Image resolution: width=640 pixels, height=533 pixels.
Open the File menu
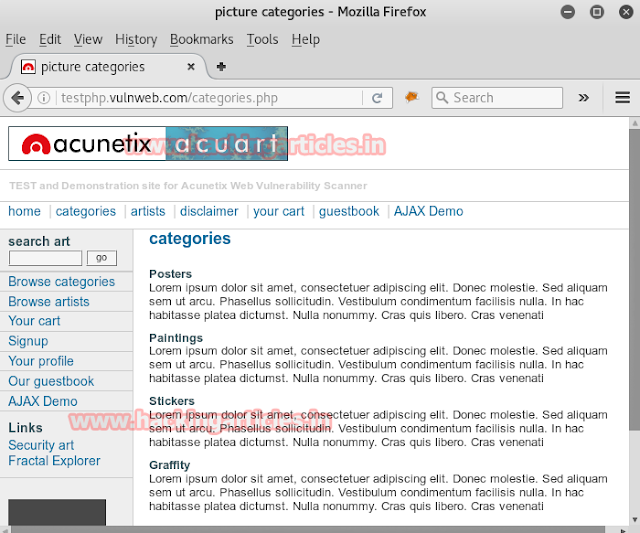point(16,40)
